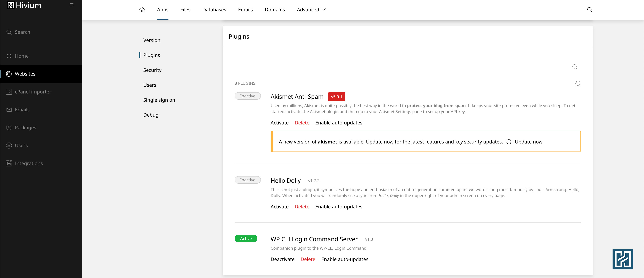Viewport: 644px width, 278px height.
Task: Expand the Advanced dropdown menu
Action: tap(311, 10)
